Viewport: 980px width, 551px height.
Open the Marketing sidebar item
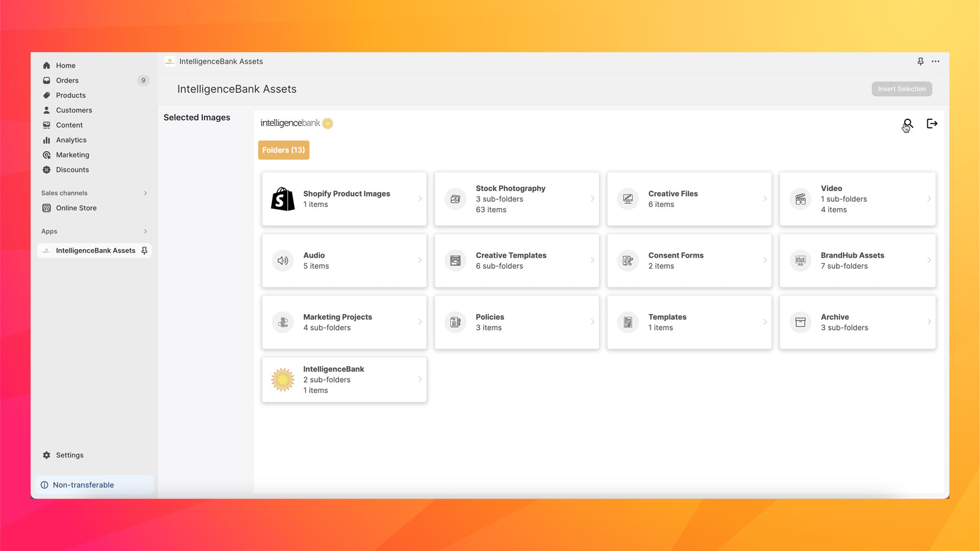[x=72, y=155]
